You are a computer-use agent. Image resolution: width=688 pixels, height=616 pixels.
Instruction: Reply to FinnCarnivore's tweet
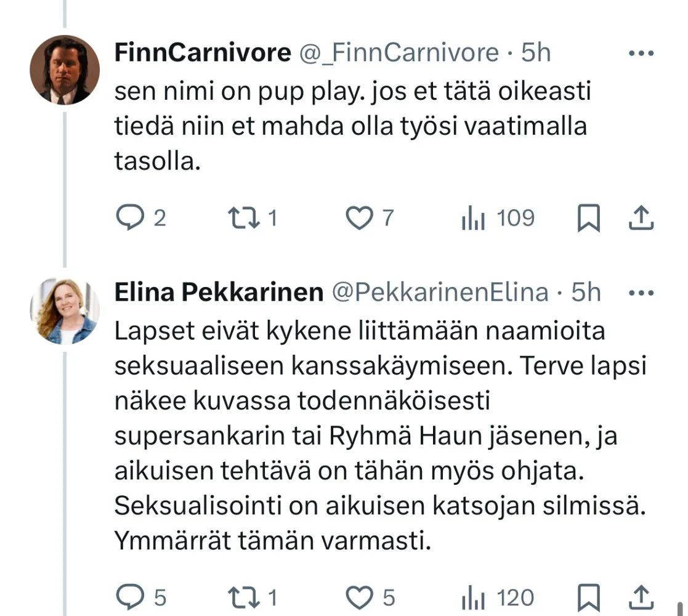[130, 219]
